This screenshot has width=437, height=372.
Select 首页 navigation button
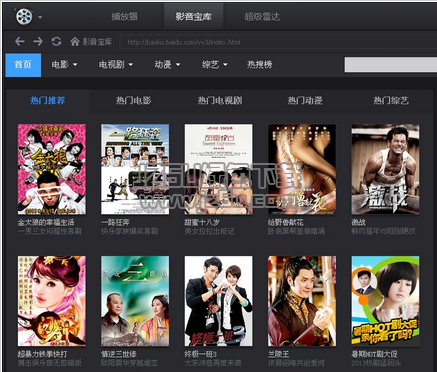point(23,65)
